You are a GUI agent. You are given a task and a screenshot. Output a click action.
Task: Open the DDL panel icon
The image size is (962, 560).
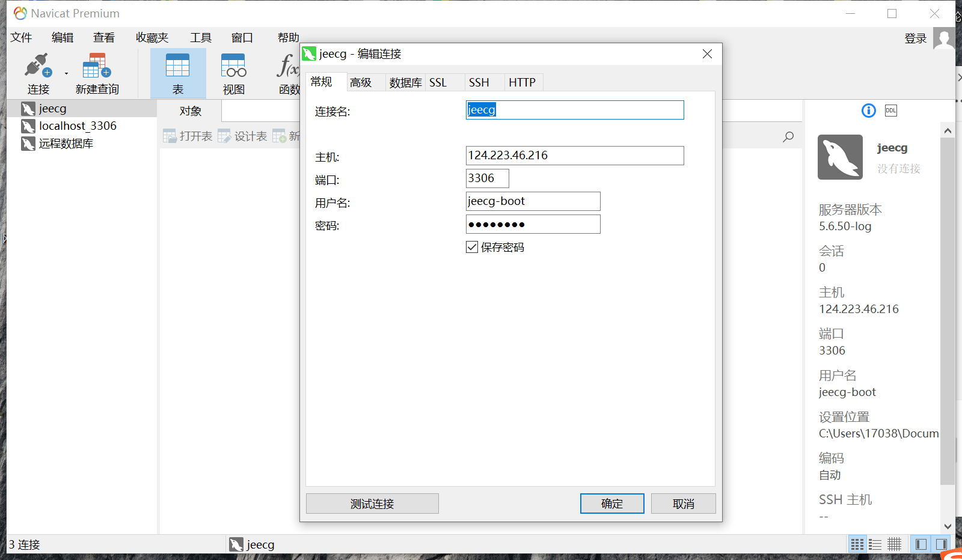pos(891,111)
